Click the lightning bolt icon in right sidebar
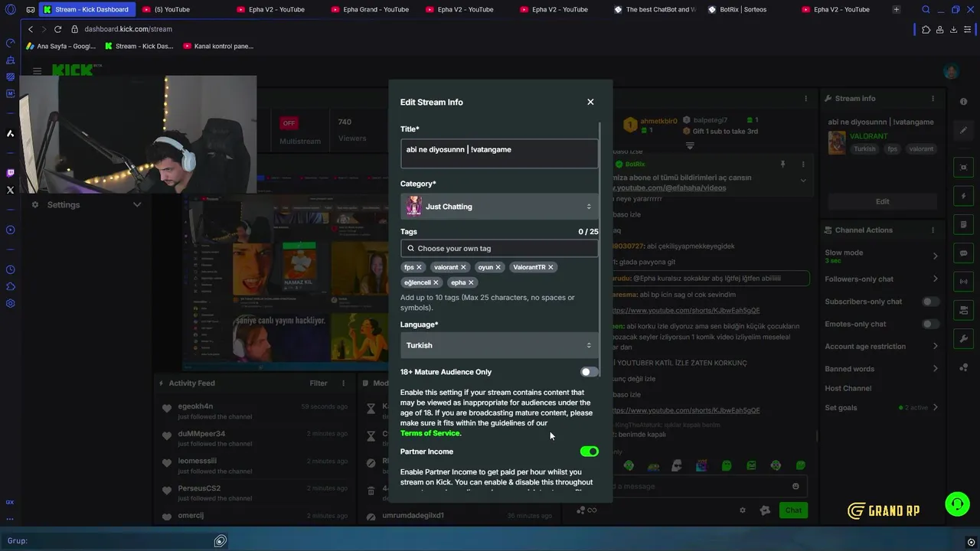This screenshot has height=551, width=980. point(963,196)
